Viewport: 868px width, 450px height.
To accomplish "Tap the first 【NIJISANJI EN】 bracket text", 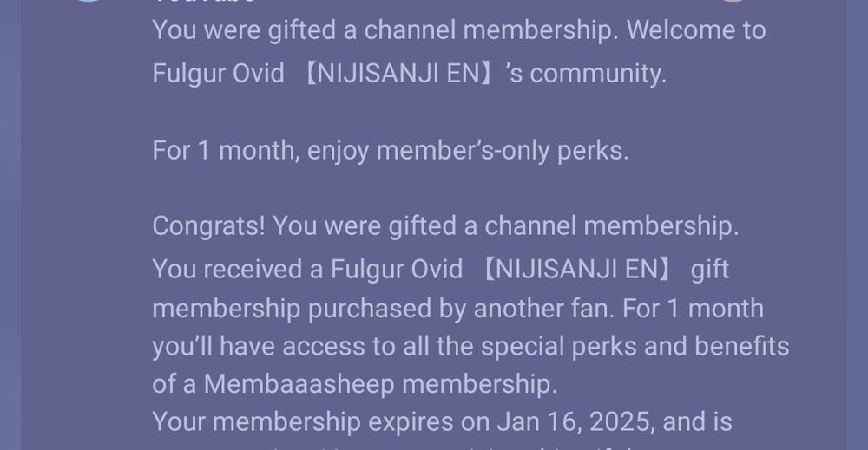I will (x=398, y=74).
